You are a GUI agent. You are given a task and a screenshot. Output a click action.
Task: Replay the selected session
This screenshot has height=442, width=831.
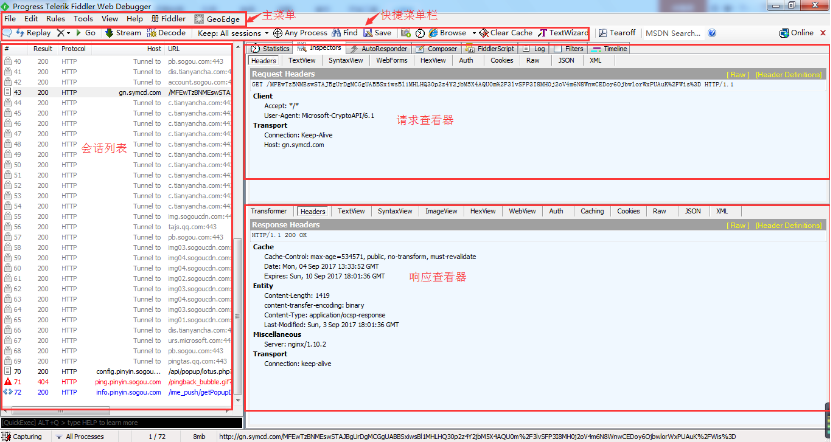click(33, 33)
